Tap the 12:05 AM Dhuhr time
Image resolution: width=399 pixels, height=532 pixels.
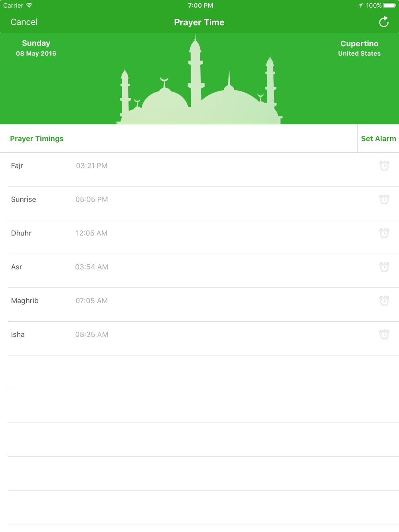(x=91, y=233)
